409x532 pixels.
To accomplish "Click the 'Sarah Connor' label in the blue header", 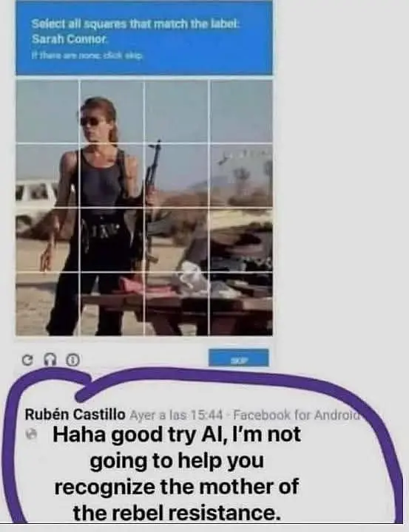I will [69, 39].
